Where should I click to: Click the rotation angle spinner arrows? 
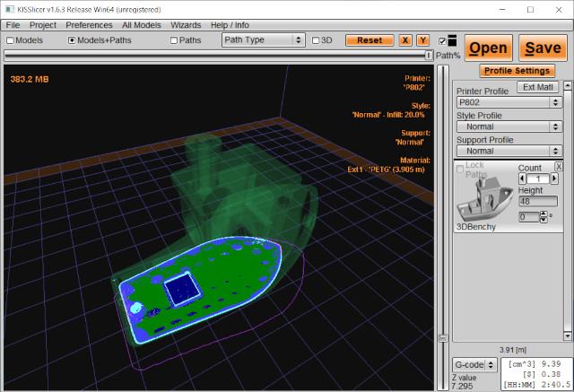tap(543, 216)
